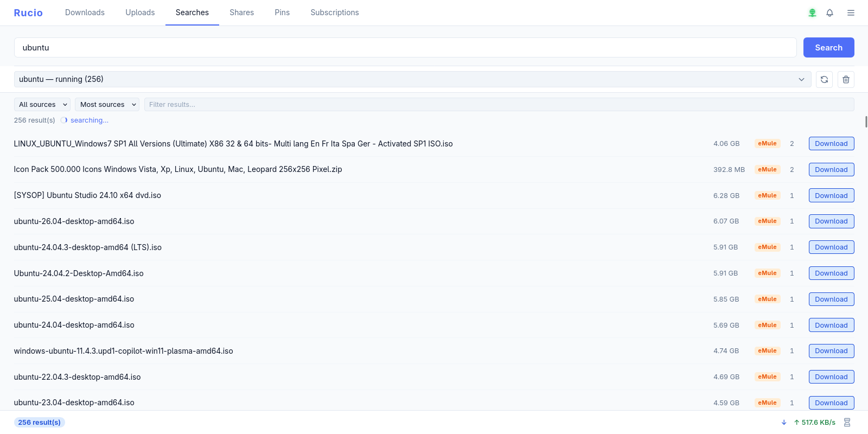Focus the Filter results field
The height and width of the screenshot is (434, 868).
(x=499, y=105)
